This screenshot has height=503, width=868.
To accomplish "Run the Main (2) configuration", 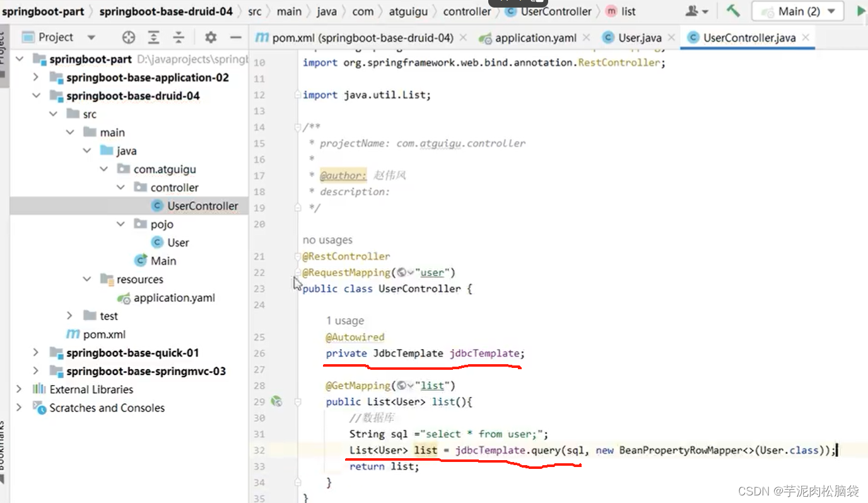I will (862, 11).
